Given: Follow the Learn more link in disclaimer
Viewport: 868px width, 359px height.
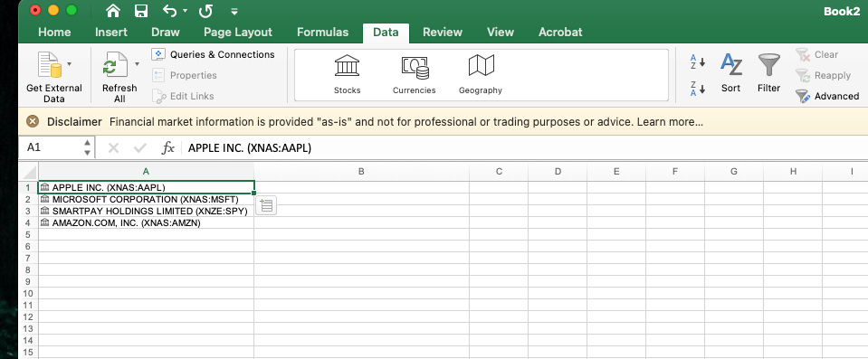Looking at the screenshot, I should [670, 122].
